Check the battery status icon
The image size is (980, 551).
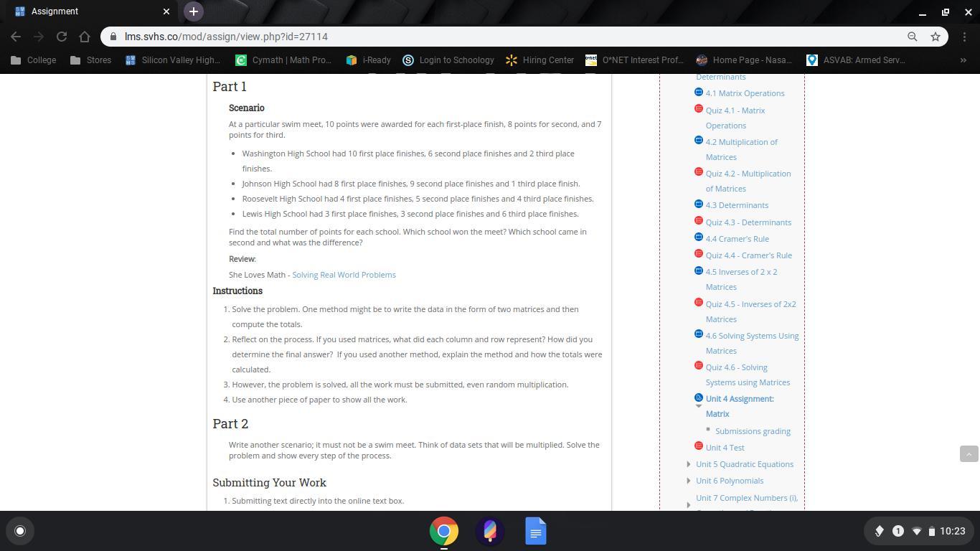(932, 531)
